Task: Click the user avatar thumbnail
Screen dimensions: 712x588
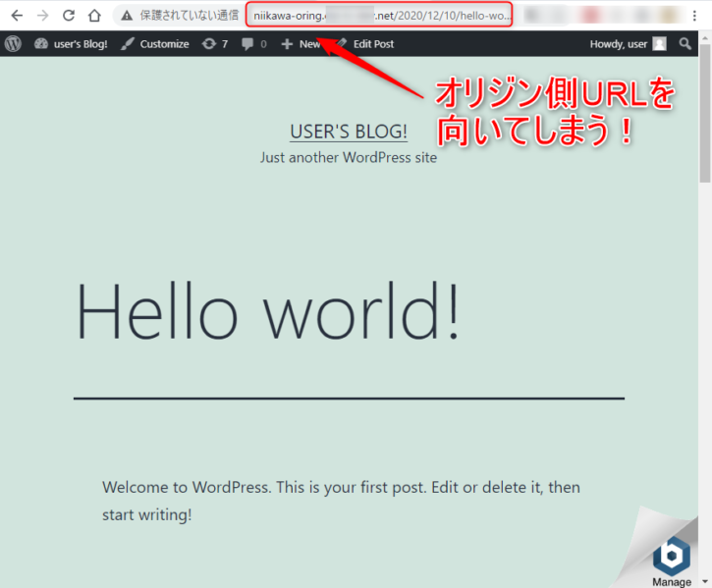Action: (659, 44)
